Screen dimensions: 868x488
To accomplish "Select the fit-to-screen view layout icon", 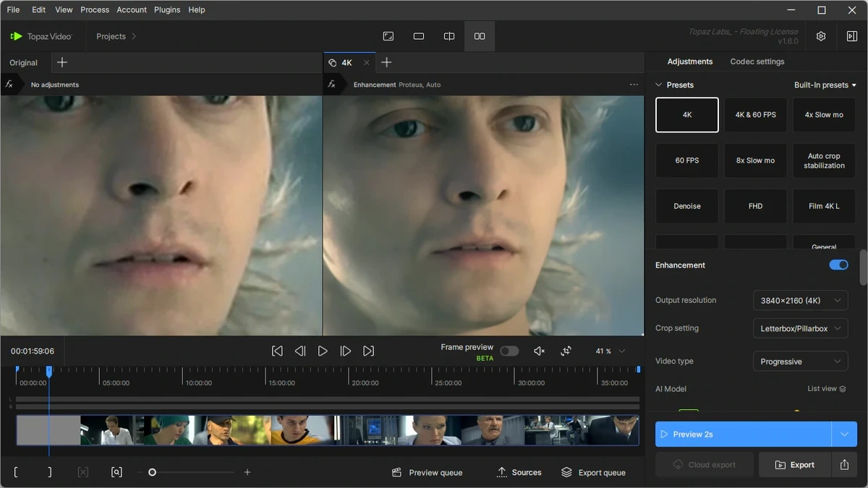I will [x=388, y=36].
